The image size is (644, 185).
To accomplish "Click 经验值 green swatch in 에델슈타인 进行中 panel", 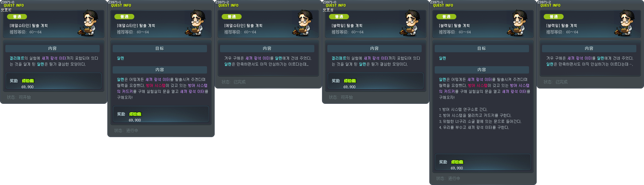I will (135, 114).
